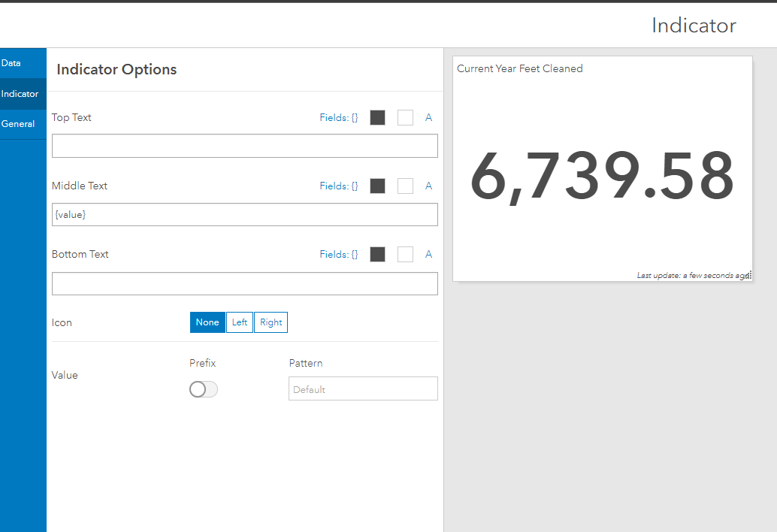Open the General tab
The image size is (777, 532).
pyautogui.click(x=18, y=124)
